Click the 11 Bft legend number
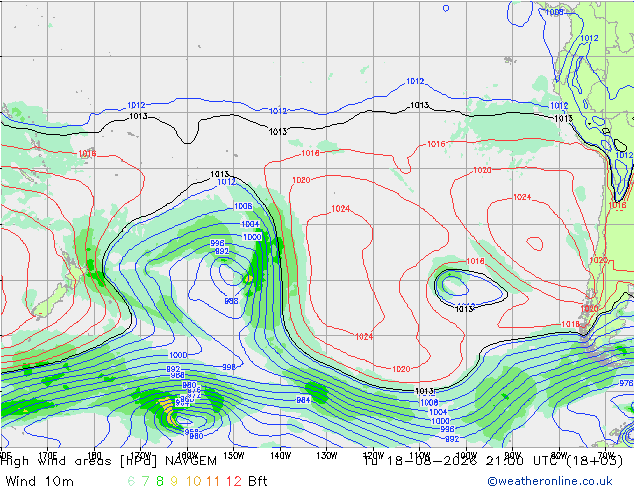634x490 pixels. (213, 481)
